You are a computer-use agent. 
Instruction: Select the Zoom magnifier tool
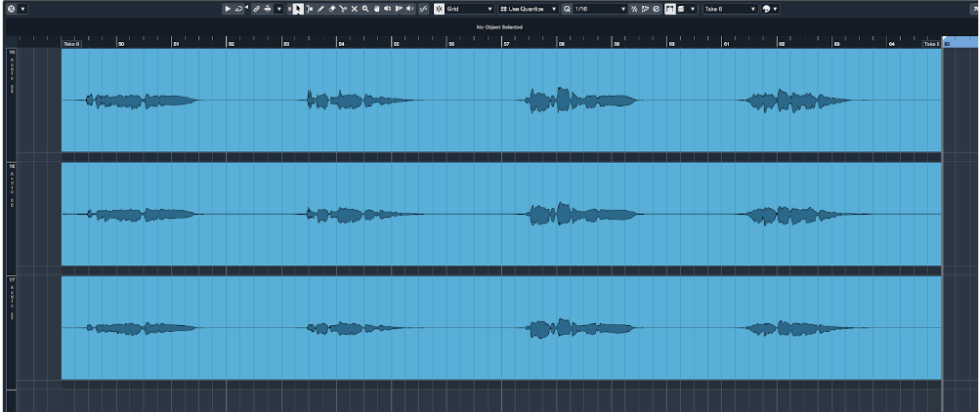[364, 9]
